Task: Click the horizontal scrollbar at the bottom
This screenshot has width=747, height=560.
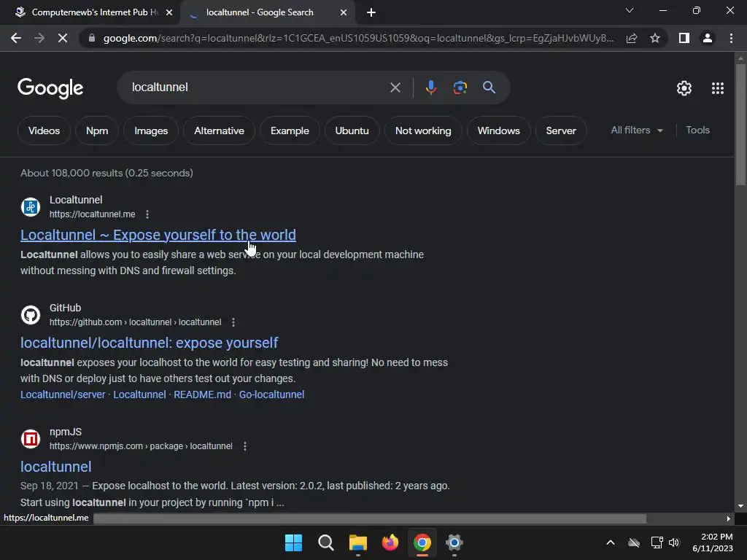Action: click(x=370, y=518)
